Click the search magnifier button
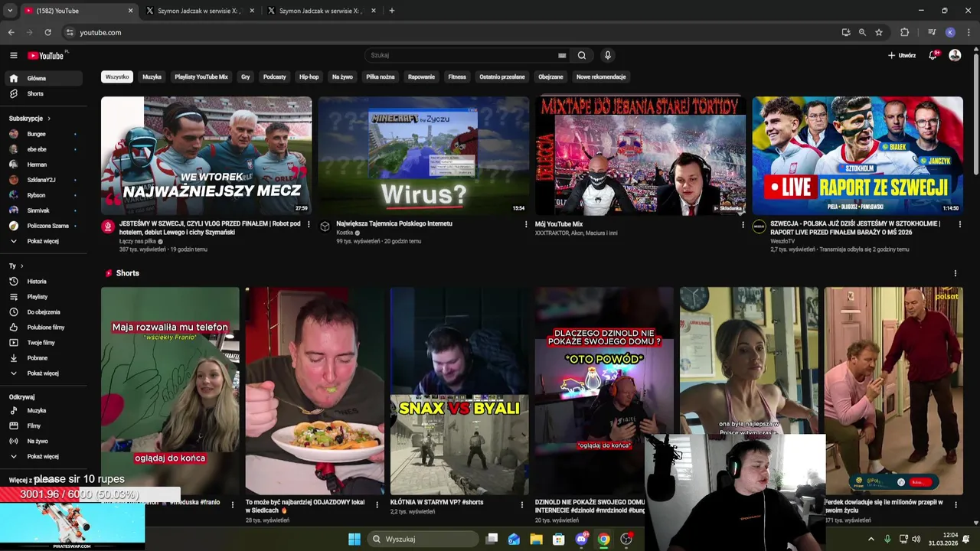This screenshot has width=980, height=551. click(x=582, y=55)
